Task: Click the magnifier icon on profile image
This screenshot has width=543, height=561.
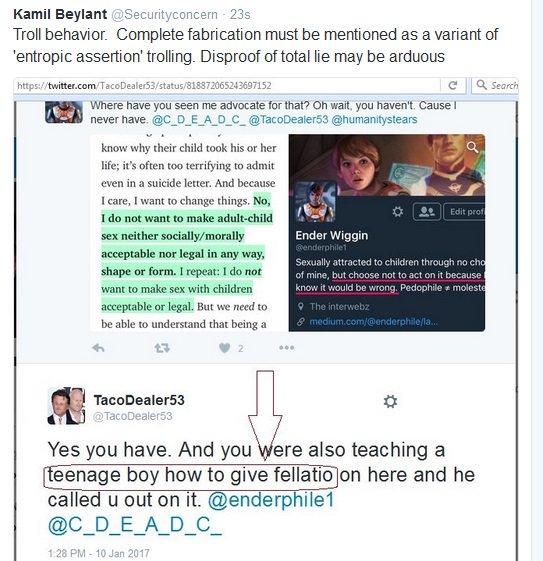Action: point(472,146)
